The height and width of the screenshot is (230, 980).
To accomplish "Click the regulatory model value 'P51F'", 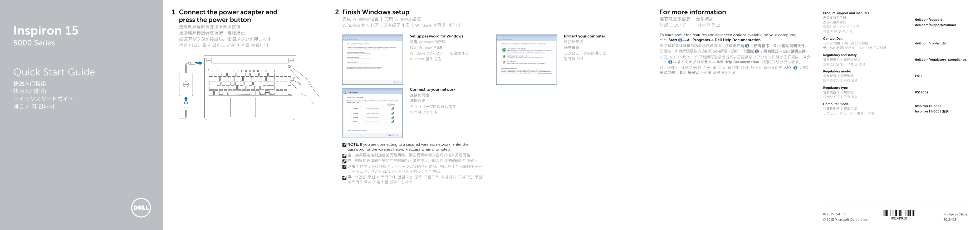I will click(x=919, y=76).
